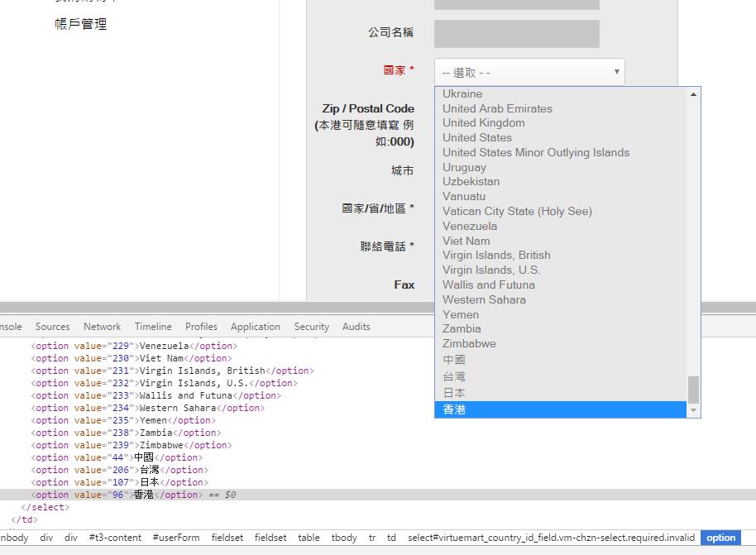Choose Yemen in the dropdown list
This screenshot has width=756, height=555.
point(560,314)
